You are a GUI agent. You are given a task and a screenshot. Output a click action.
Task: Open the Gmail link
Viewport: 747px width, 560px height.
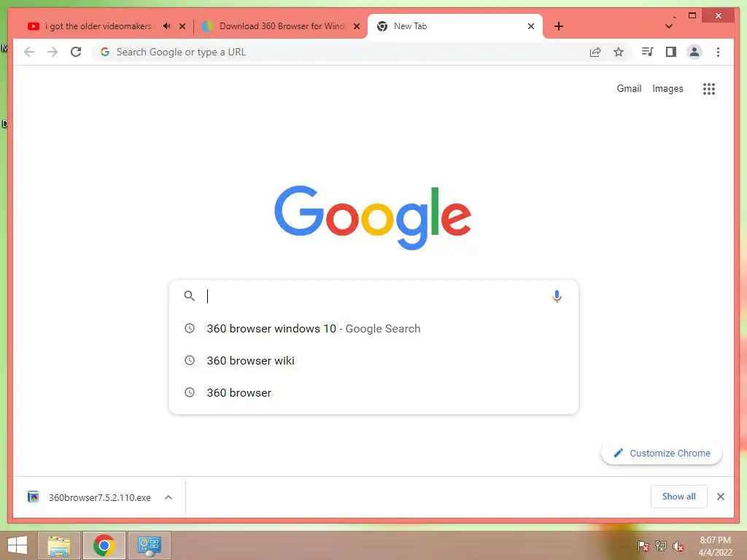(x=629, y=88)
